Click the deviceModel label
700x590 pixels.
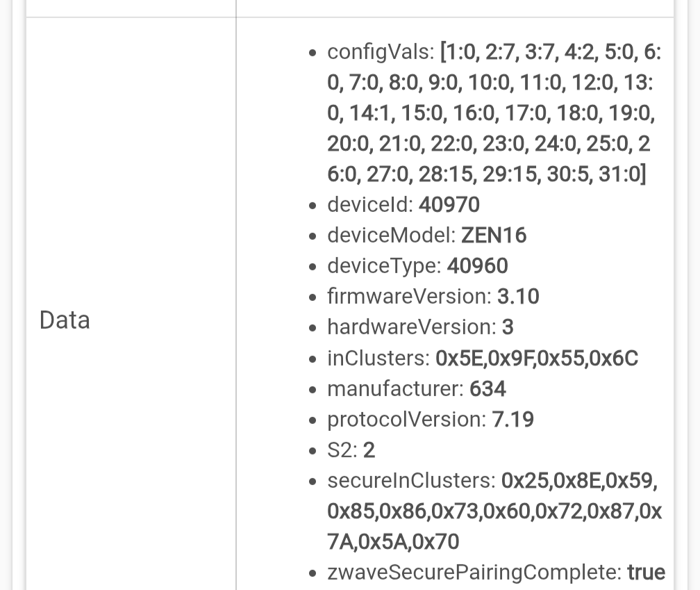coord(391,236)
